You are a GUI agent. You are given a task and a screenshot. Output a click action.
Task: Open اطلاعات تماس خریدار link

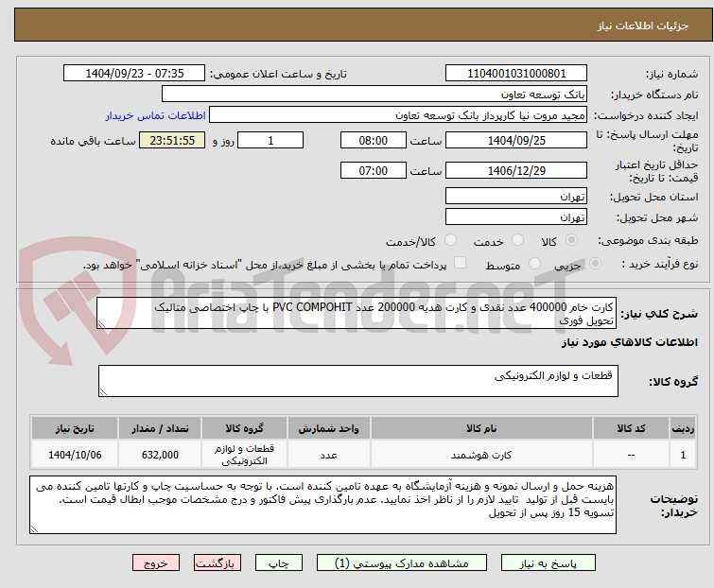(156, 115)
